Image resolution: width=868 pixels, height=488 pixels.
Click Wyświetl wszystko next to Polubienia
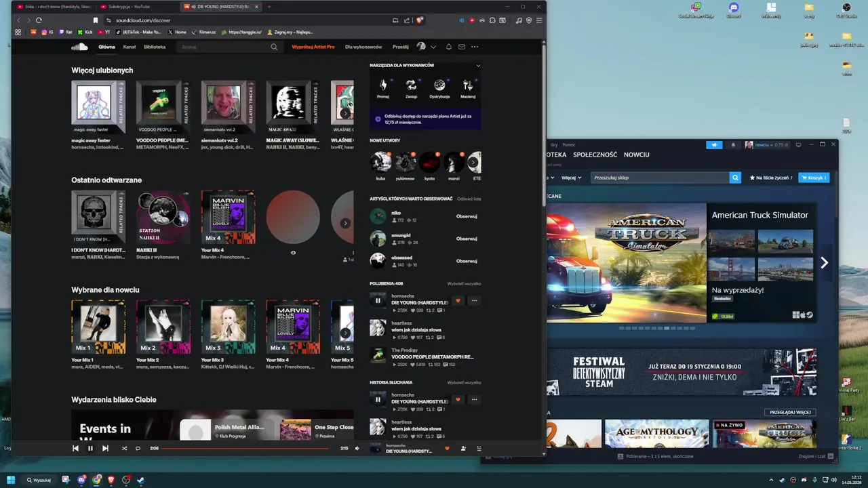point(464,283)
